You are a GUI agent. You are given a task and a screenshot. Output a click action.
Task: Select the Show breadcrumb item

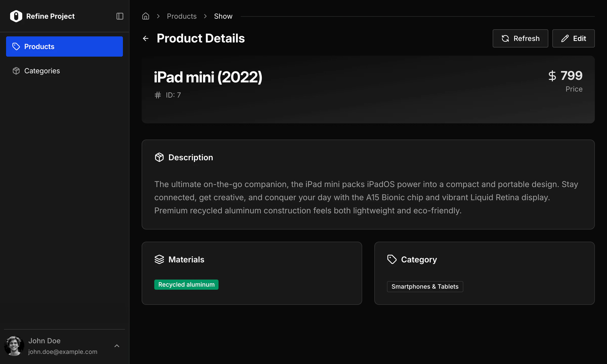(x=223, y=16)
